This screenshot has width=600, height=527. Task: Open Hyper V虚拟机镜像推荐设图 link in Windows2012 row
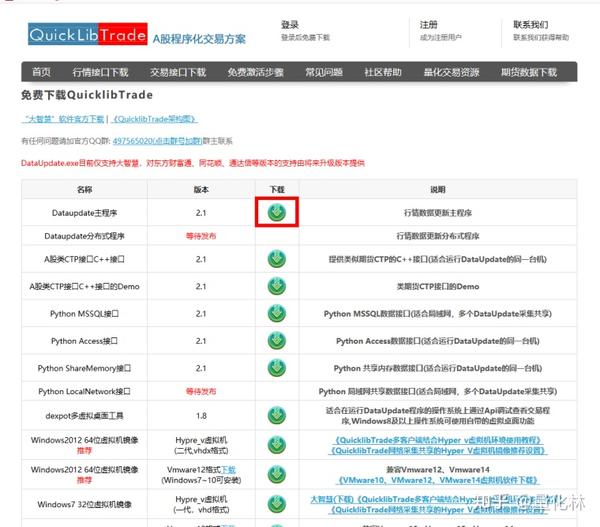438,450
